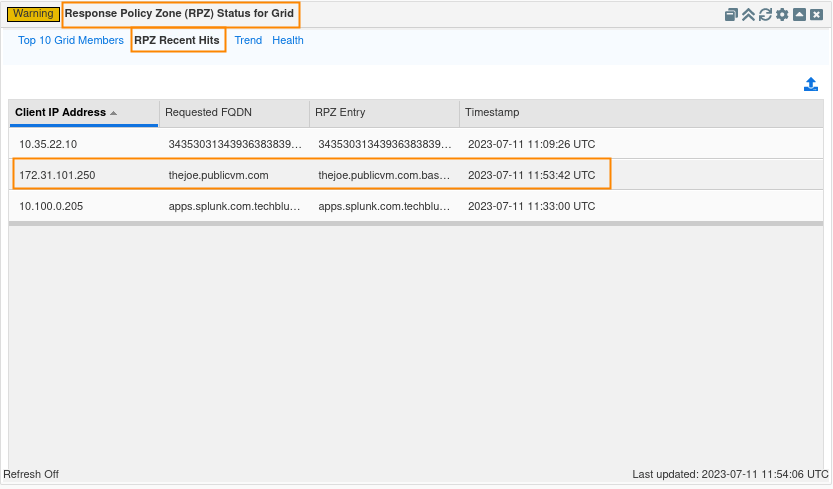Image resolution: width=833 pixels, height=489 pixels.
Task: Click the Refresh Off status text
Action: click(x=31, y=474)
